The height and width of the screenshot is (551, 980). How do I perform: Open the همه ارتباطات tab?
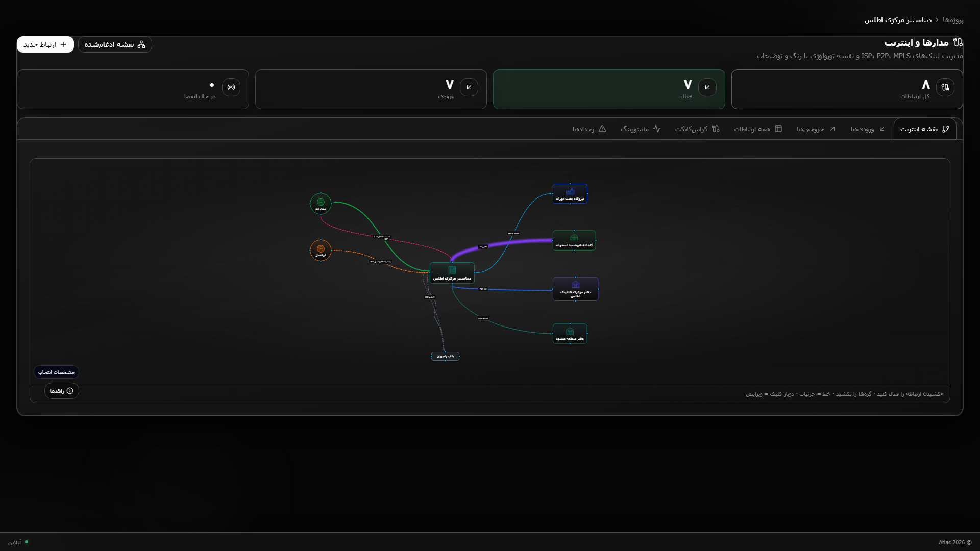tap(758, 129)
